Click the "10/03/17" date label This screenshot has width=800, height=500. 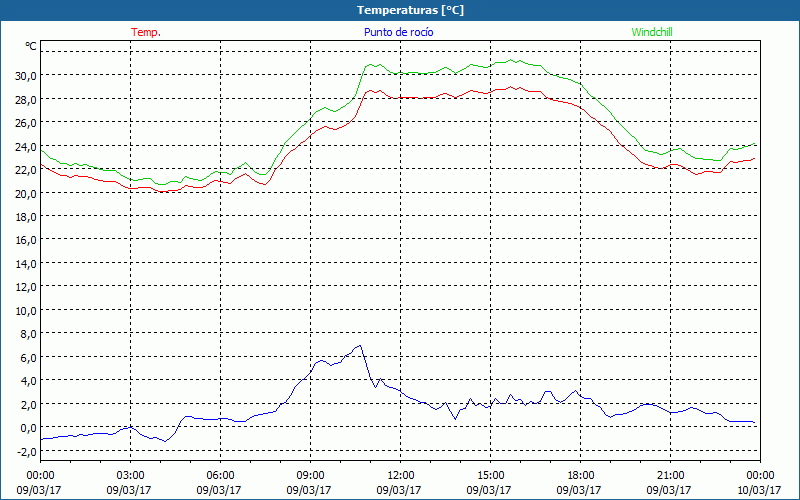(x=759, y=490)
